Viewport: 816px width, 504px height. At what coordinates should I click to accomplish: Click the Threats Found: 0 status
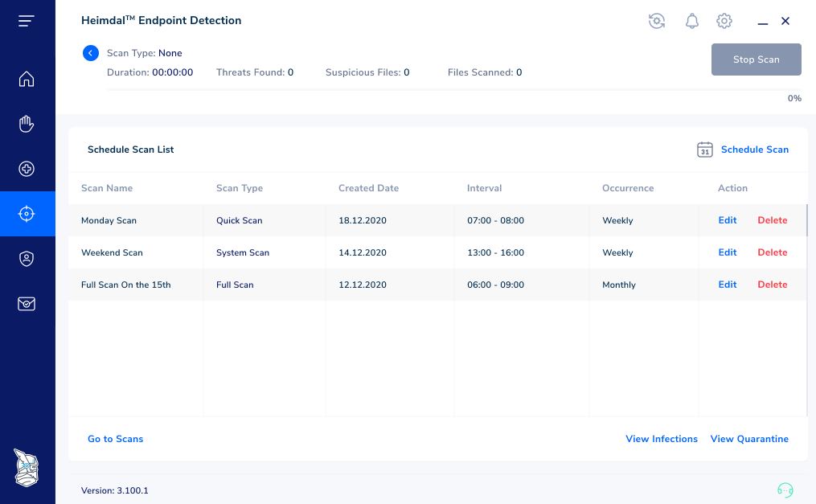255,72
